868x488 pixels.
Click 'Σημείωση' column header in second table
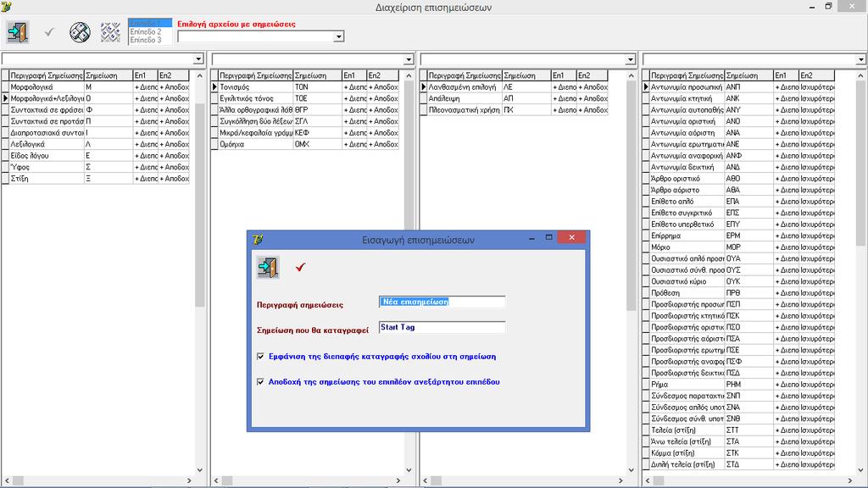(317, 75)
